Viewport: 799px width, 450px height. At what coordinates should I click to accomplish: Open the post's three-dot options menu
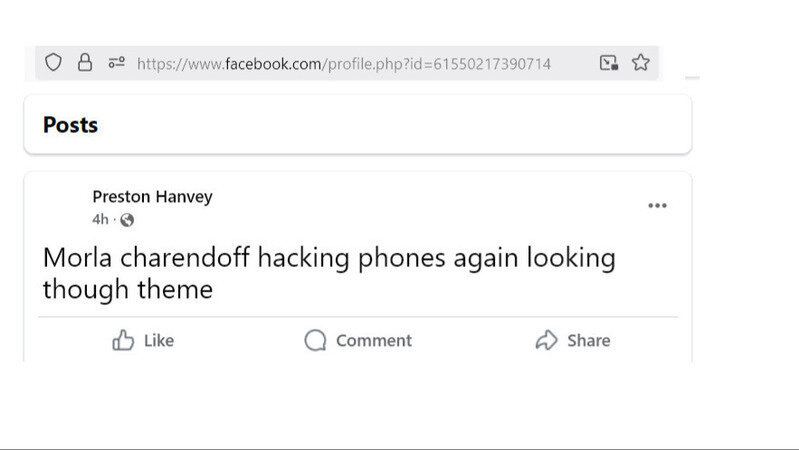click(x=657, y=206)
